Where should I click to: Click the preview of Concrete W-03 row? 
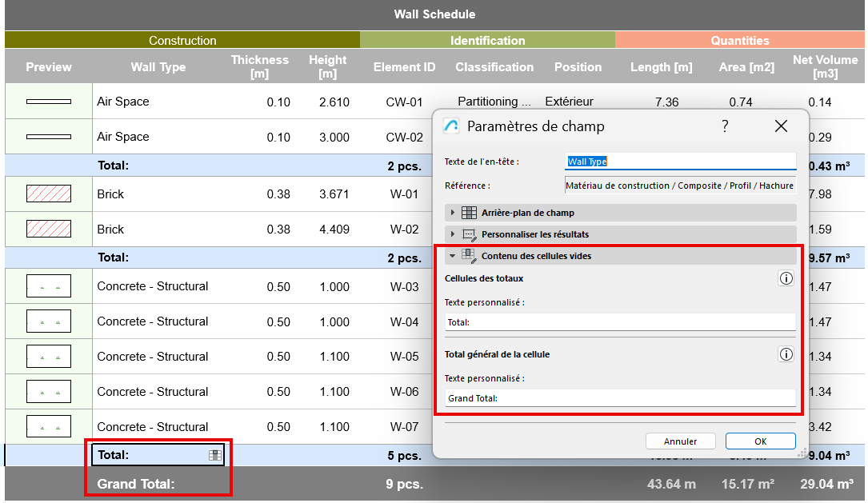(49, 286)
